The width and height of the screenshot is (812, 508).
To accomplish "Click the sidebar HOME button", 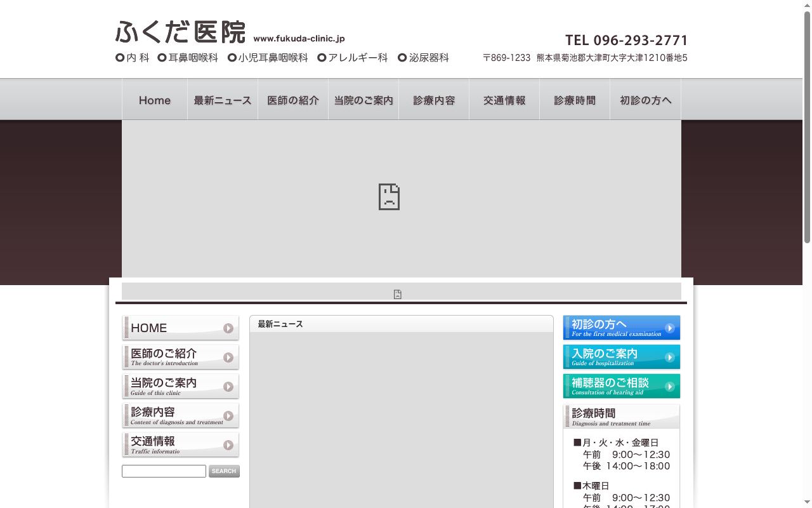I will coord(181,328).
